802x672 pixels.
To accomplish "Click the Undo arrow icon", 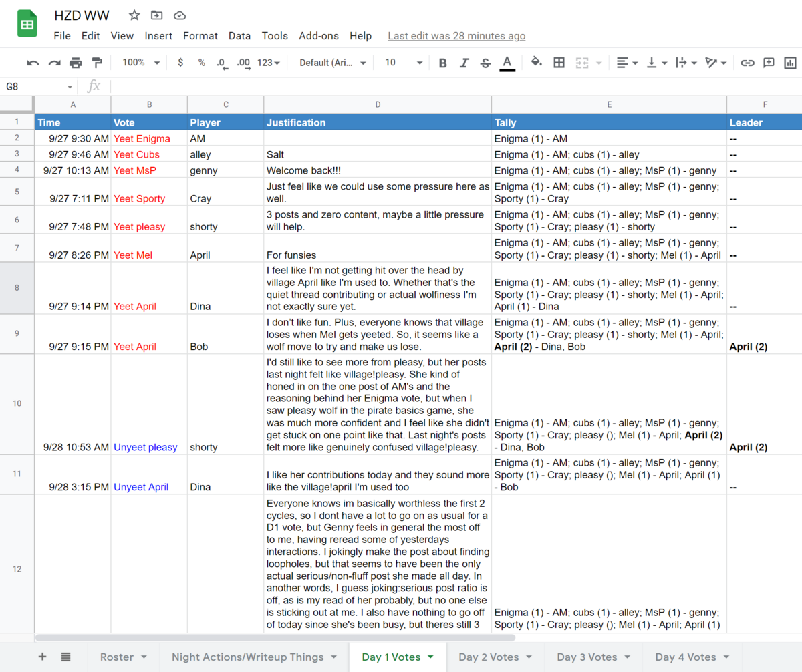I will point(33,63).
